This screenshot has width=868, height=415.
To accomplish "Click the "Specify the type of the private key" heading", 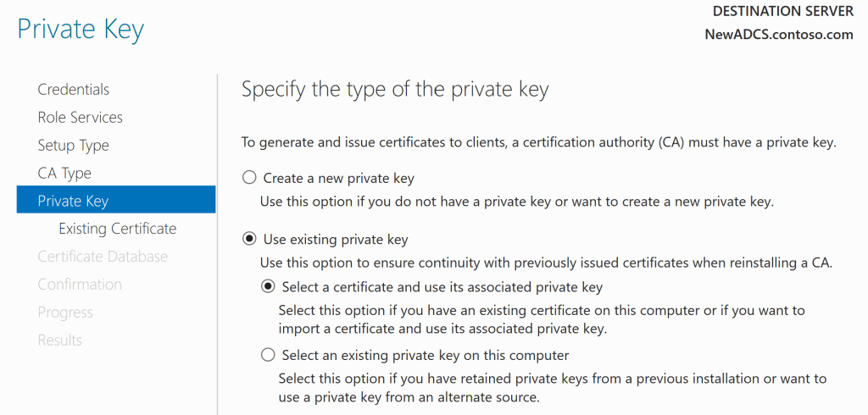I will point(395,90).
